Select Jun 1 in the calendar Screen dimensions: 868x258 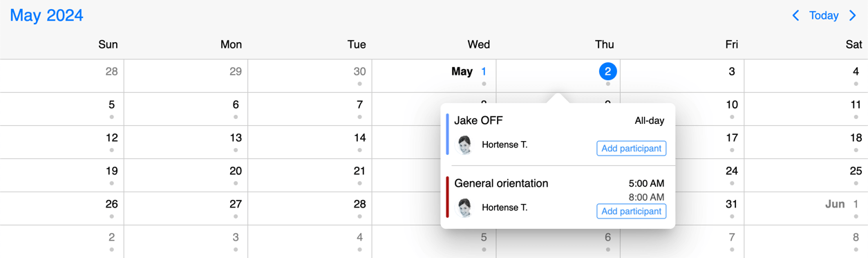coord(843,204)
